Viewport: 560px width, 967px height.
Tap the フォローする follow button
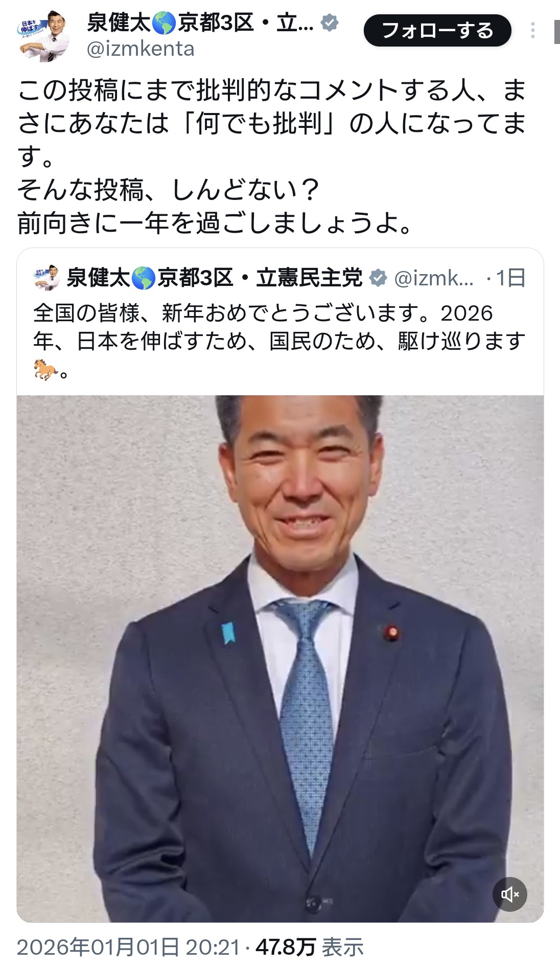coord(437,31)
